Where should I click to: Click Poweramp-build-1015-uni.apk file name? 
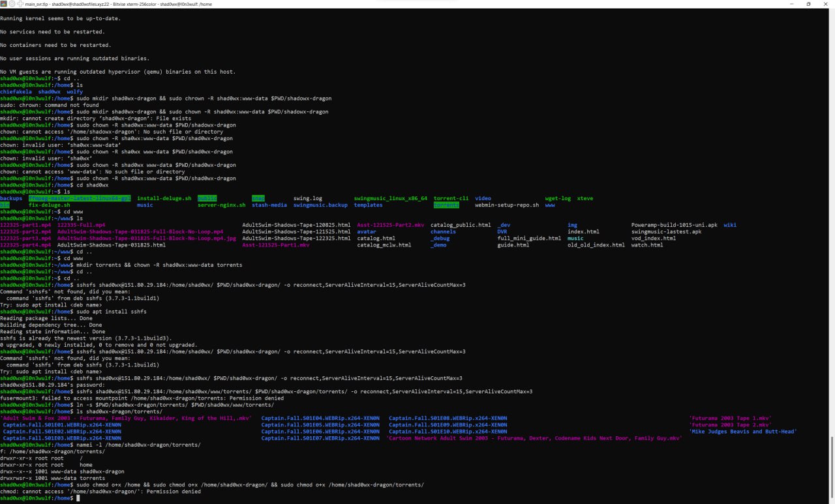point(674,225)
